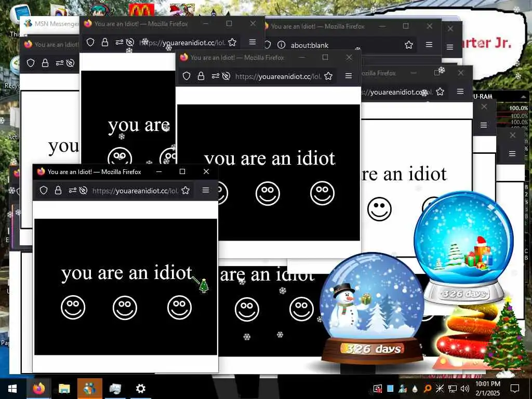Open the Windows Start menu
Screen dimensions: 532x399
click(x=12, y=389)
